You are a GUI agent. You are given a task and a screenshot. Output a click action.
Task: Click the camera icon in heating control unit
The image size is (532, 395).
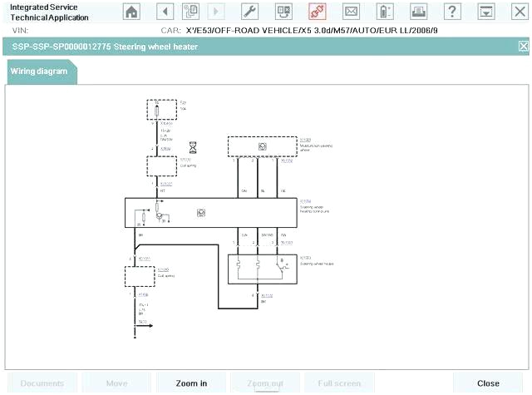(x=200, y=213)
